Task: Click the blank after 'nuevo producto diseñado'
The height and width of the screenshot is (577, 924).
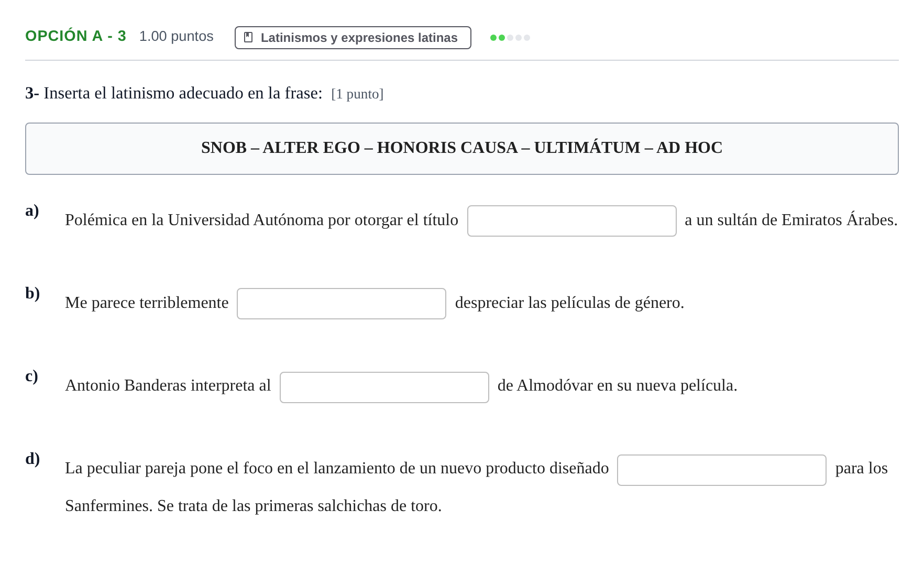Action: tap(721, 470)
